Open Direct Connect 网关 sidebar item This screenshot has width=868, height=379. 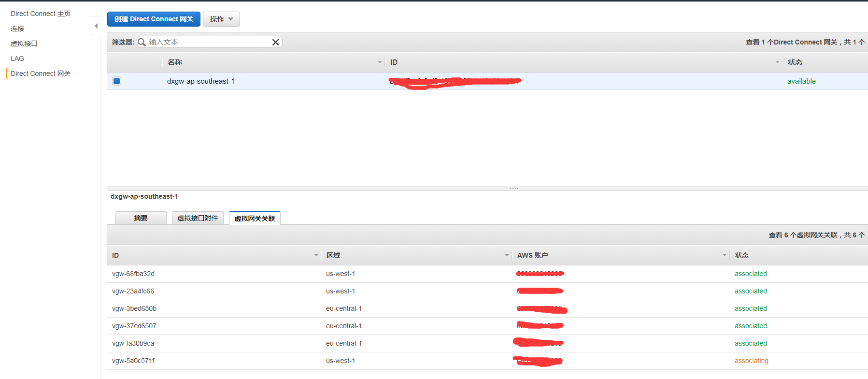[x=41, y=73]
